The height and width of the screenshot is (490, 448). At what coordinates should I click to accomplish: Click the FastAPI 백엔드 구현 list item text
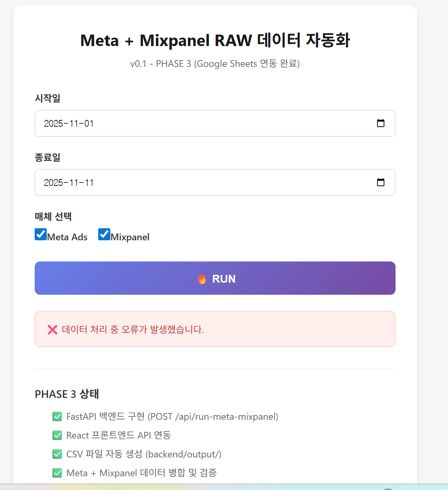[172, 417]
